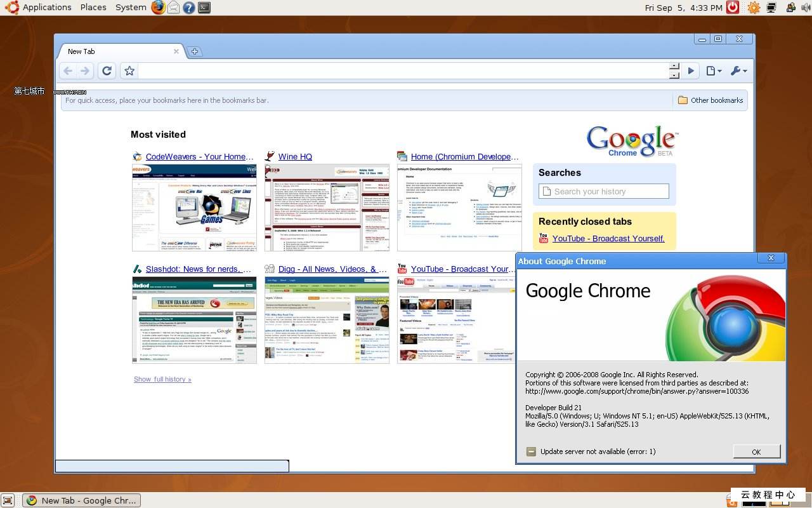Close the About Google Chrome dialog
This screenshot has height=508, width=812.
point(771,258)
